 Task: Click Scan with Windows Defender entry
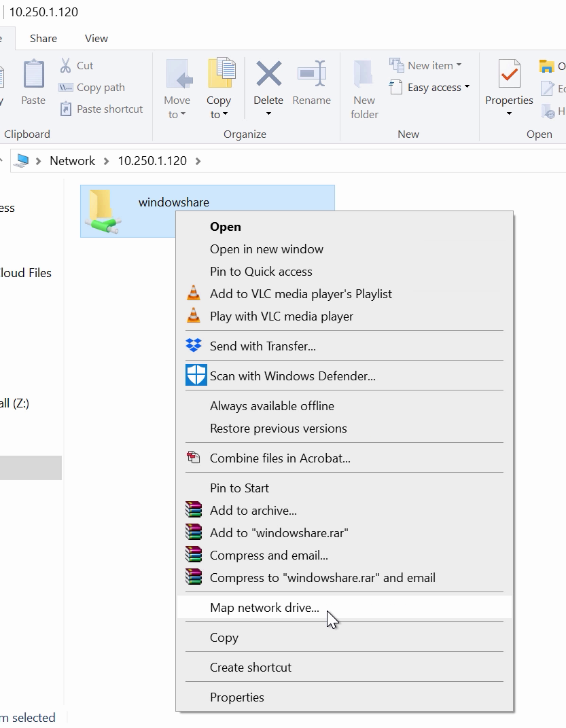click(344, 376)
